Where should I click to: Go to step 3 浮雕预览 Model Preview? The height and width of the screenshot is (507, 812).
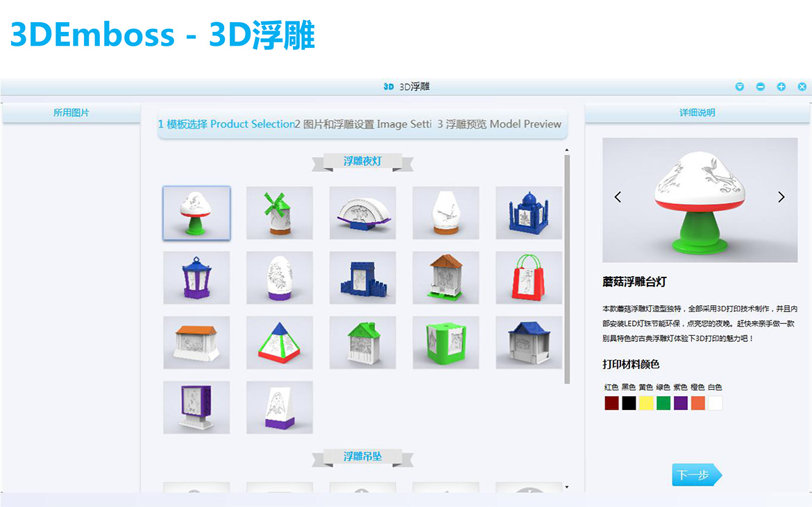click(x=499, y=124)
